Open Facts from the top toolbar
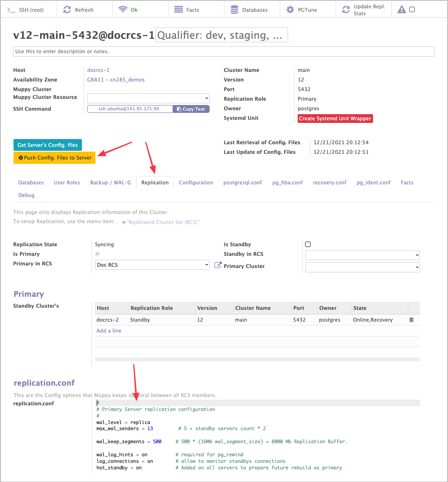 coord(178,10)
